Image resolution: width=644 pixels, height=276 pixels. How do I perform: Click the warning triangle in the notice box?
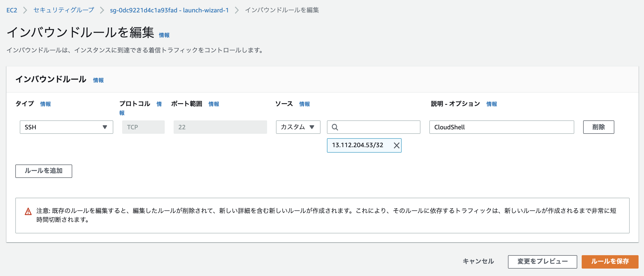pos(27,211)
